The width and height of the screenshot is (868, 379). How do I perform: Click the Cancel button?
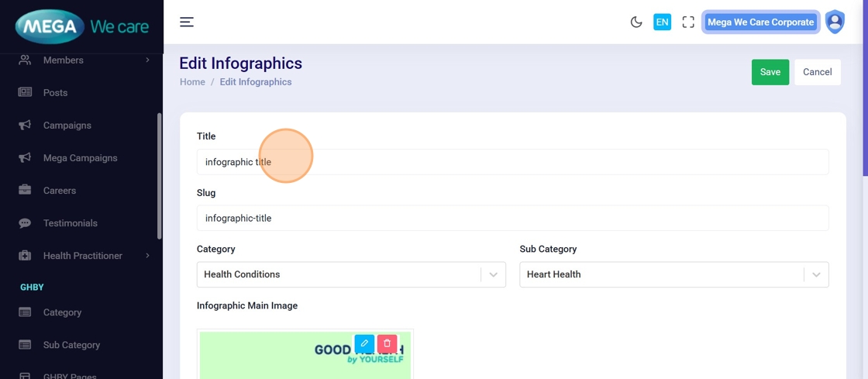[x=817, y=72]
